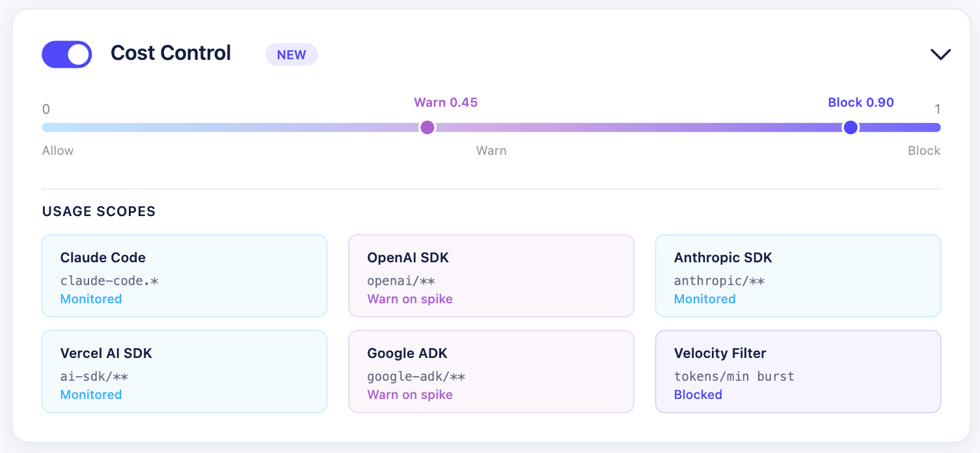Open the Google ADK usage scope
Viewport: 980px width, 453px height.
click(491, 371)
